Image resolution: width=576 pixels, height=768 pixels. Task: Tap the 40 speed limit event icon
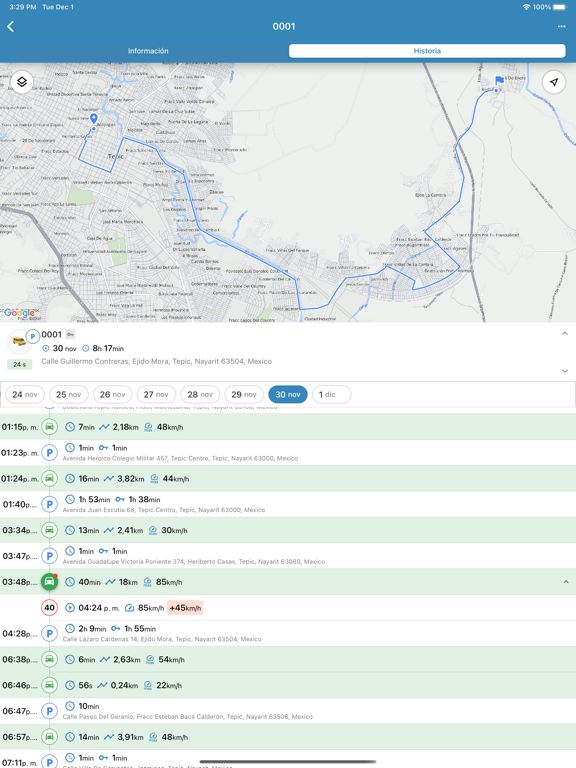(49, 608)
